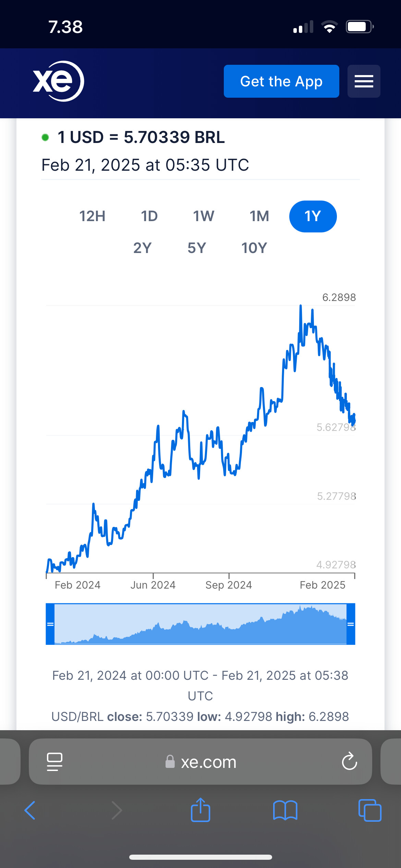Tap the Safari reload icon
Image resolution: width=401 pixels, height=868 pixels.
click(349, 762)
